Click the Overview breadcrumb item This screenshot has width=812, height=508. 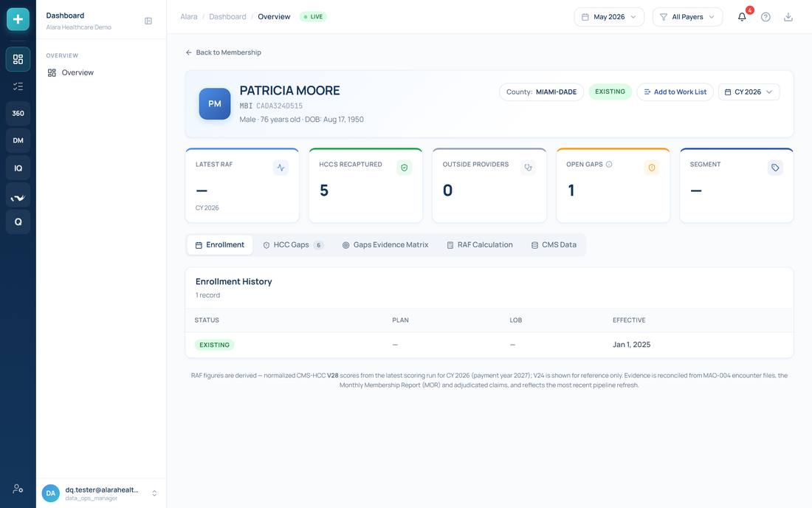[x=274, y=16]
